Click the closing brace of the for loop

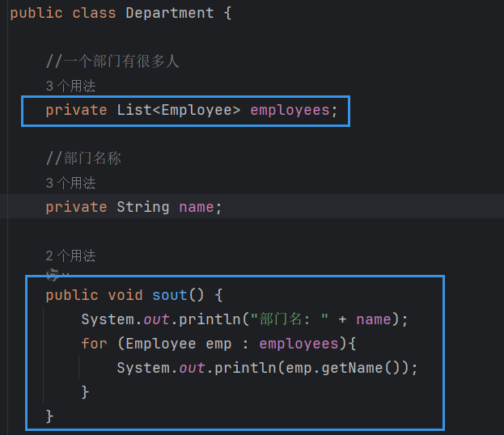coord(85,392)
